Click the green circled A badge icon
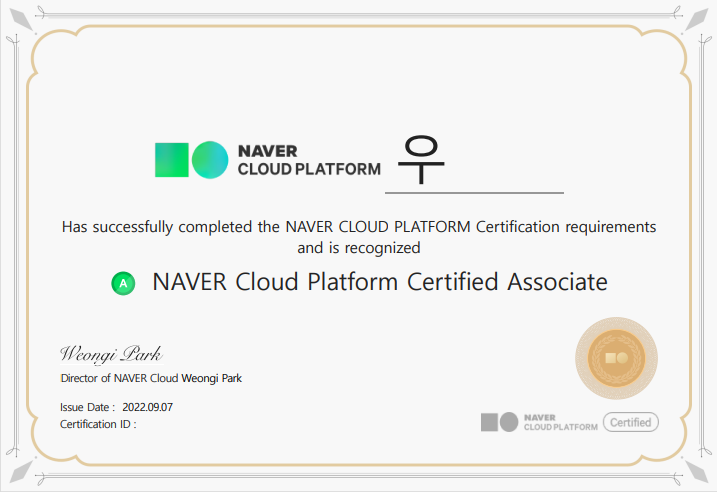717x492 pixels. (123, 283)
